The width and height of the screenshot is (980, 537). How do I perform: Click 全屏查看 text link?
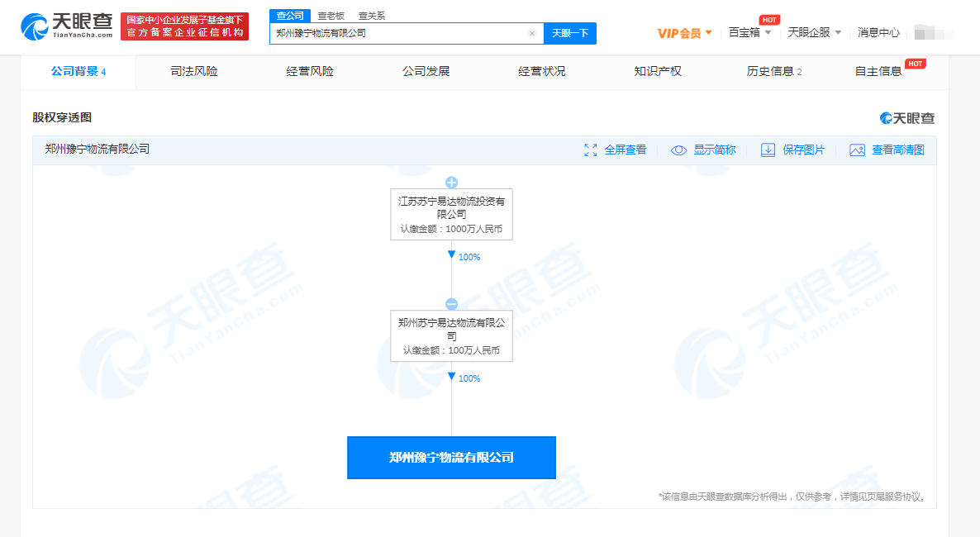[x=626, y=150]
